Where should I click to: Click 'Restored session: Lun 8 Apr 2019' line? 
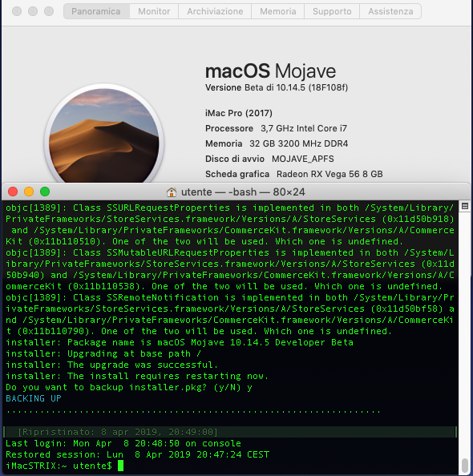click(x=137, y=454)
